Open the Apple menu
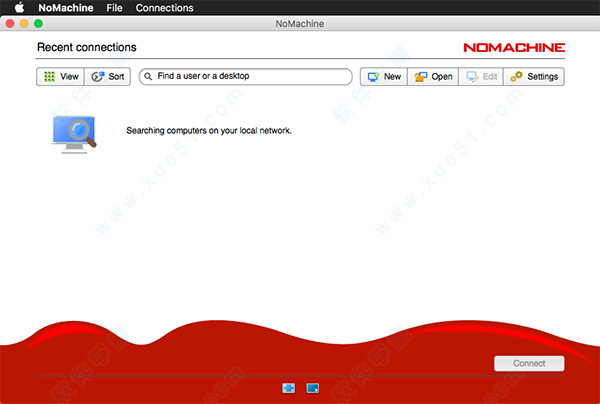This screenshot has height=404, width=600. click(19, 7)
